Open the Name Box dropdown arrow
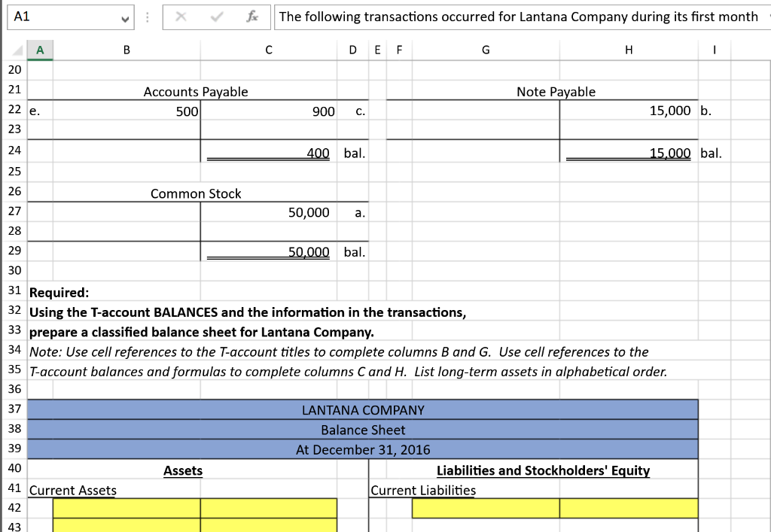Screen dimensions: 771x532 point(125,19)
